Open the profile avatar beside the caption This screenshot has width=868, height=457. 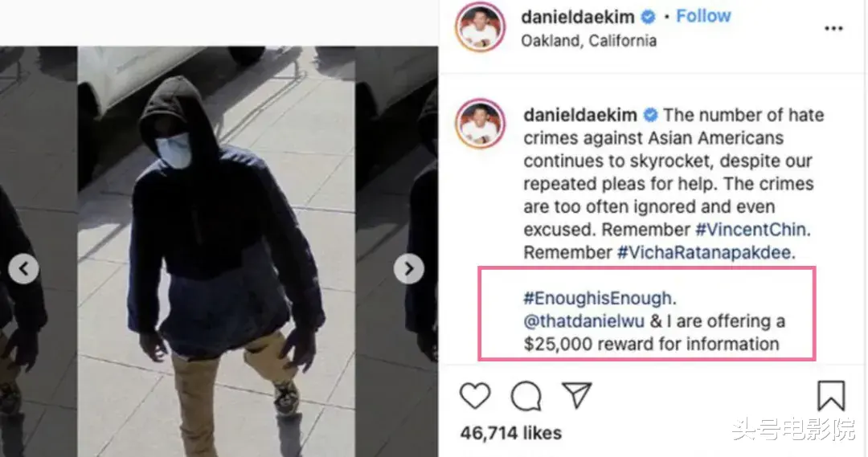pos(480,124)
